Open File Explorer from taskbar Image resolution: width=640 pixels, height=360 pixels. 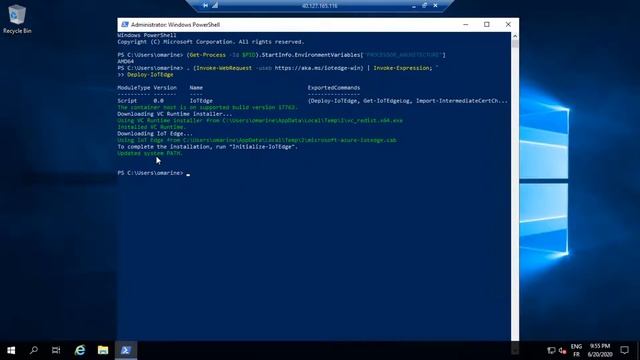tap(103, 350)
